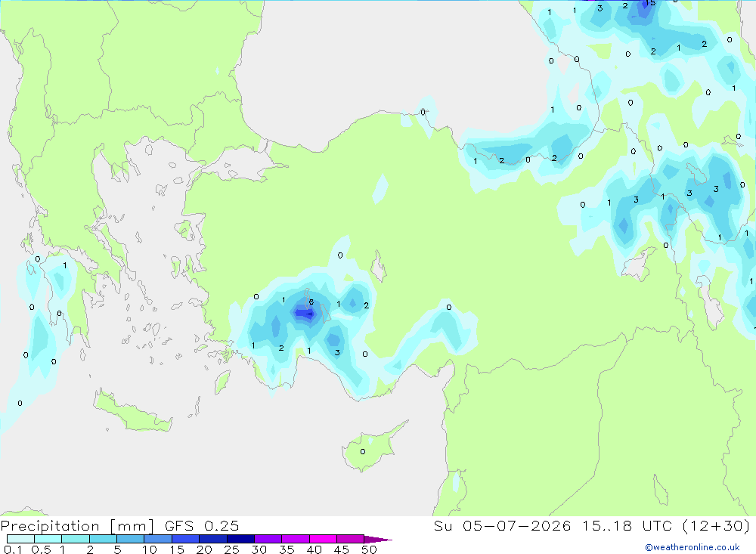
Task: Click the 'Precipitation' title word
Action: 50,526
